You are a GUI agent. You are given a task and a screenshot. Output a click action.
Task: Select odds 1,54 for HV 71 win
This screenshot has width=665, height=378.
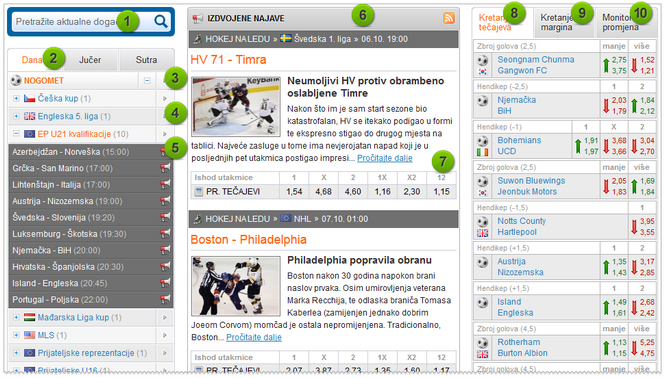click(294, 192)
